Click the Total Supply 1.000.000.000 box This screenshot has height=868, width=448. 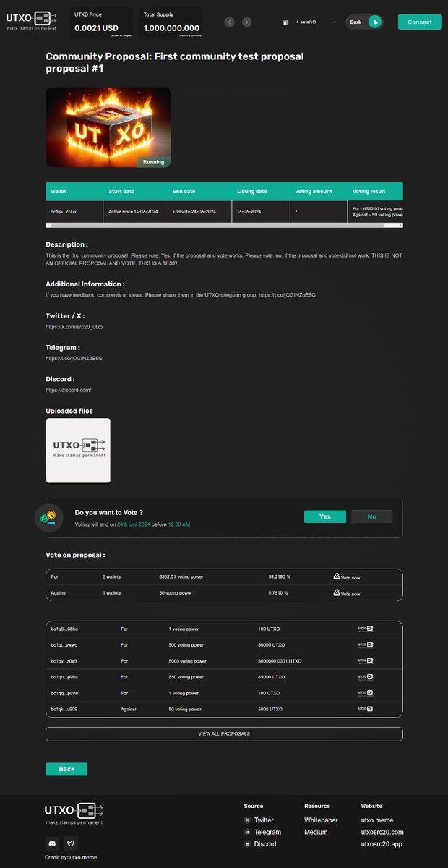pyautogui.click(x=171, y=22)
